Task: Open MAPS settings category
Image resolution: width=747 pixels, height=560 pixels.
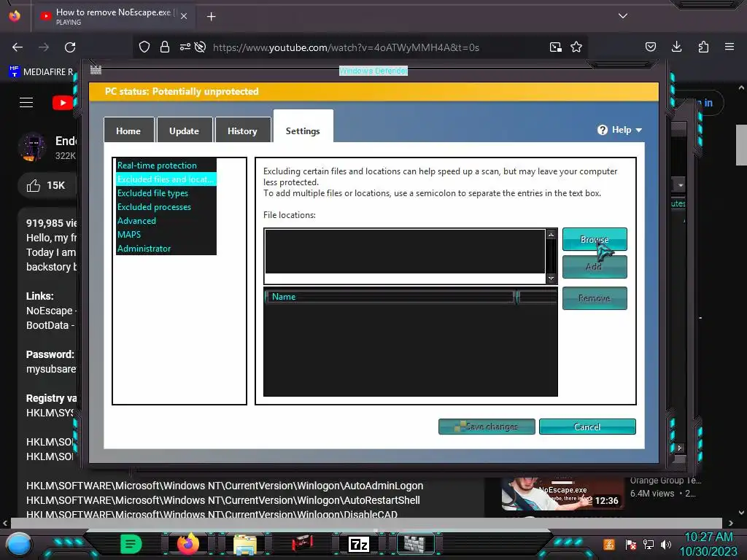Action: [x=129, y=234]
